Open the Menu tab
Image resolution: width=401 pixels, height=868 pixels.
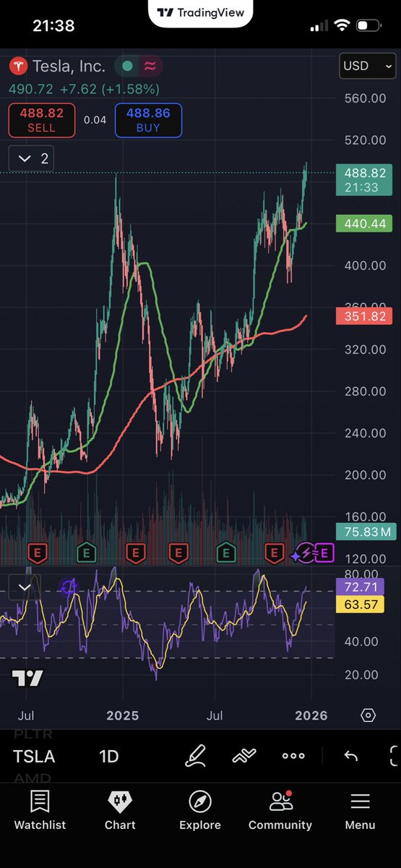pos(360,810)
